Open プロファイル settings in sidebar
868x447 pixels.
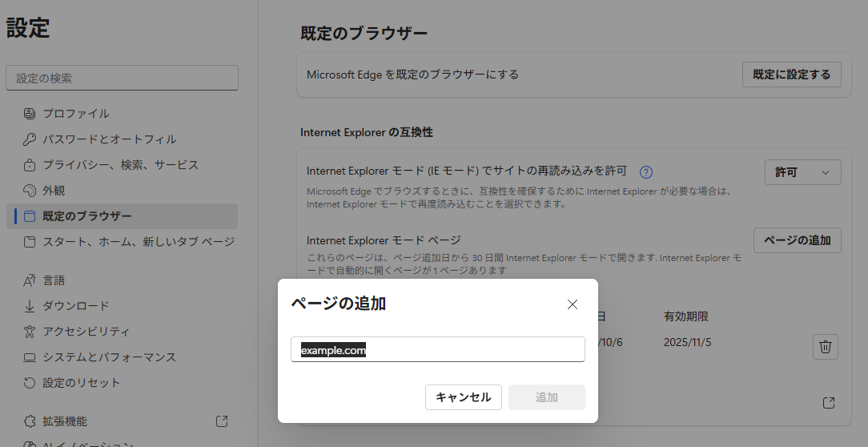(76, 114)
